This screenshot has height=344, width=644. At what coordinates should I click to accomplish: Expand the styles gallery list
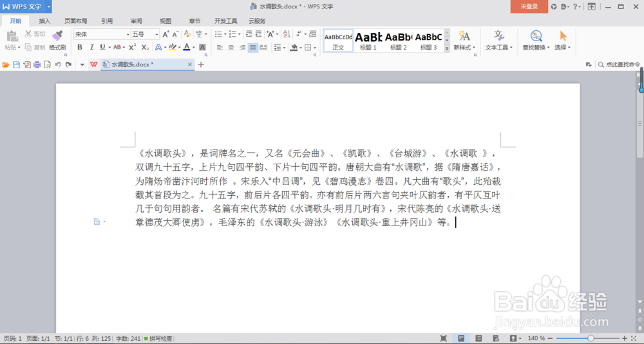point(447,48)
